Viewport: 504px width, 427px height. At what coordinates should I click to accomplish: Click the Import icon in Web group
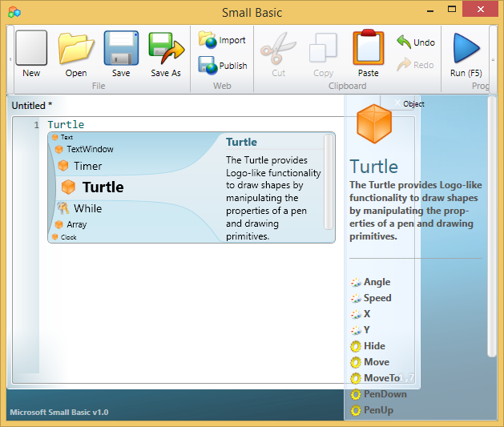pos(207,40)
